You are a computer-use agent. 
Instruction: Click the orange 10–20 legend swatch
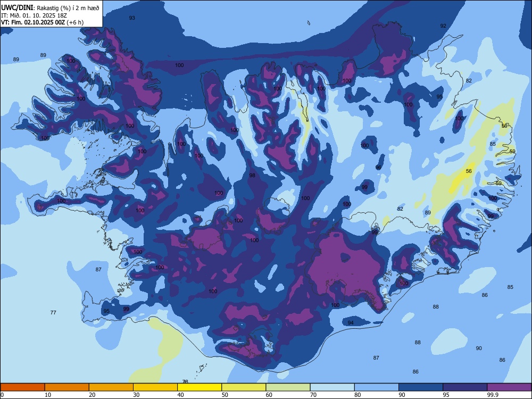point(67,387)
